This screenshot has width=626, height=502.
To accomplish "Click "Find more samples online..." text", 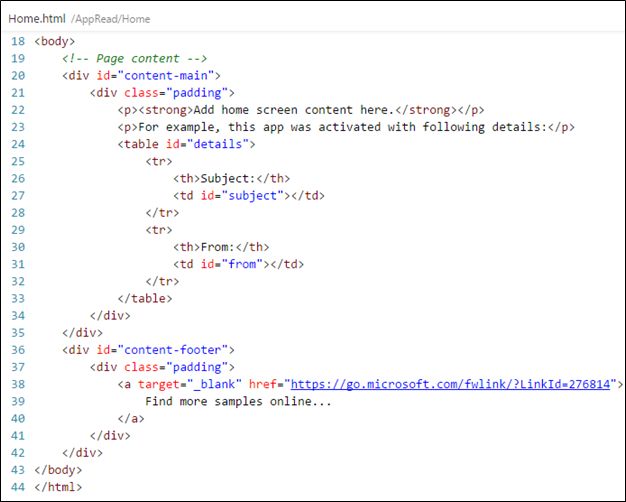I will coord(238,401).
